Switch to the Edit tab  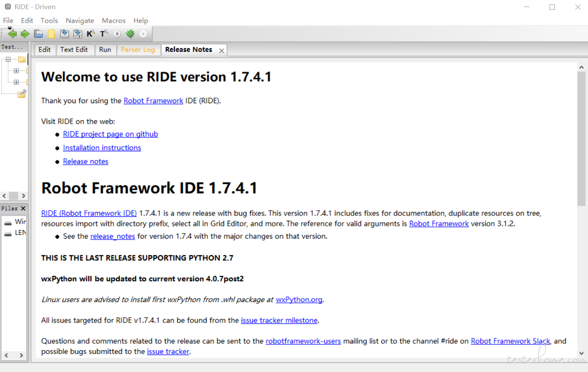45,50
